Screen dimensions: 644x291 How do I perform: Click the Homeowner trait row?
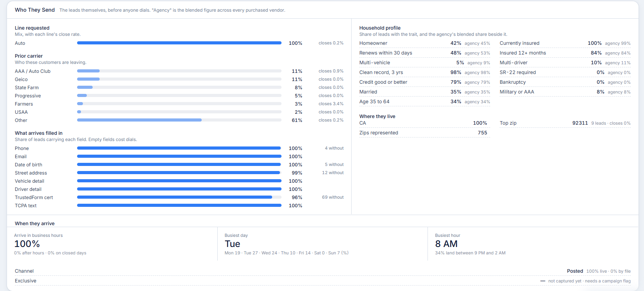425,43
